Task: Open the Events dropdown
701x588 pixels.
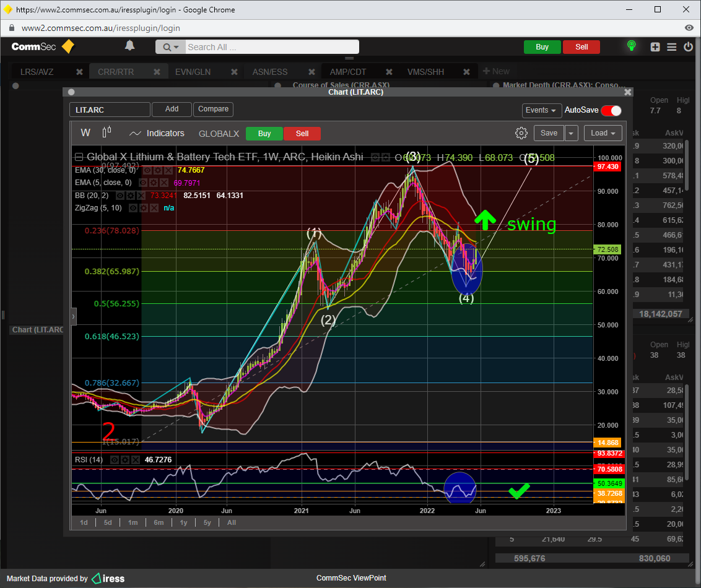Action: click(x=541, y=110)
